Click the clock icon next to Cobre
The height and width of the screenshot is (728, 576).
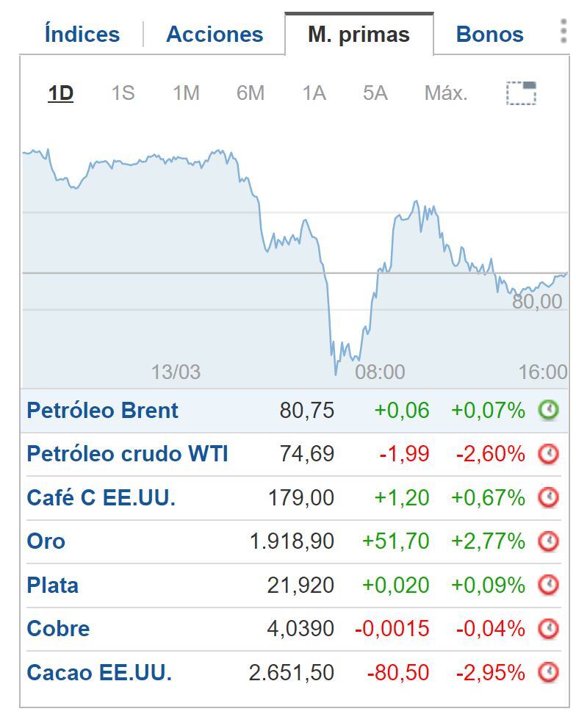pos(550,629)
